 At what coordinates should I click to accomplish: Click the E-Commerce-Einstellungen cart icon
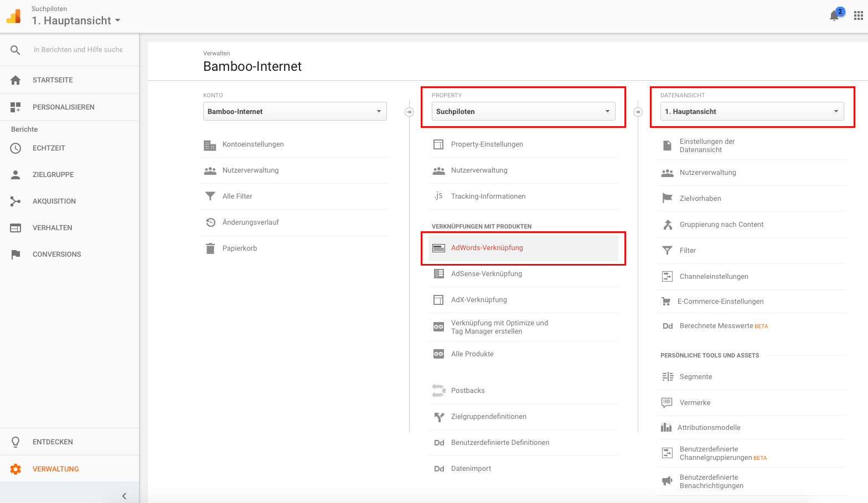[x=666, y=302]
